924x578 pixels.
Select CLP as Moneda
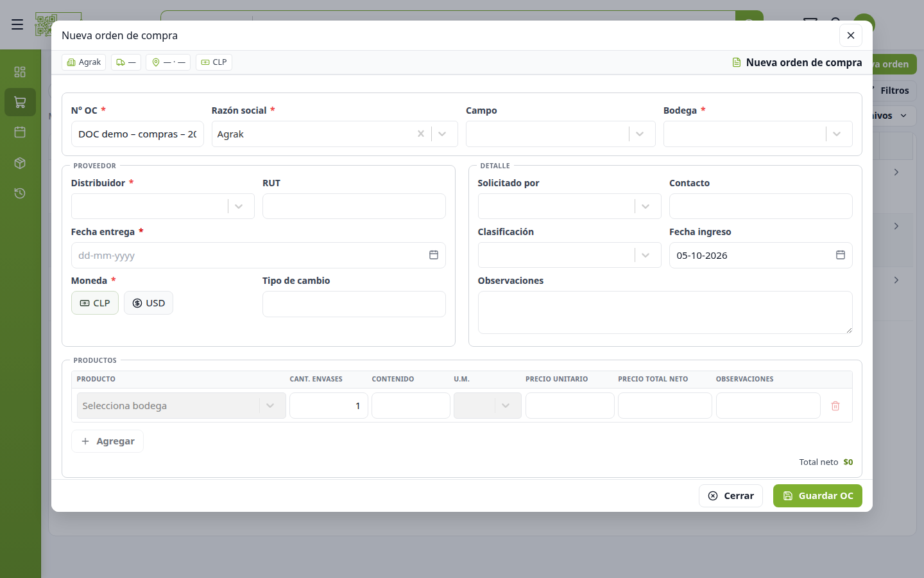pos(95,303)
